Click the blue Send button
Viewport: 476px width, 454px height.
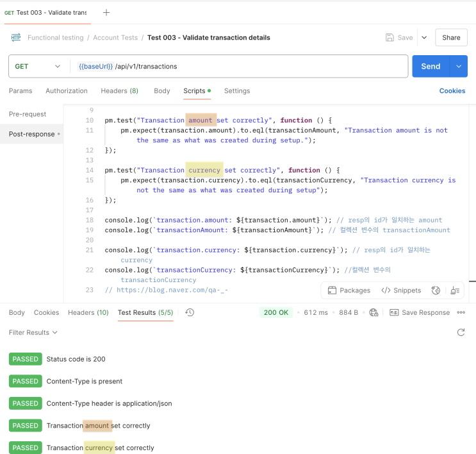(x=431, y=66)
